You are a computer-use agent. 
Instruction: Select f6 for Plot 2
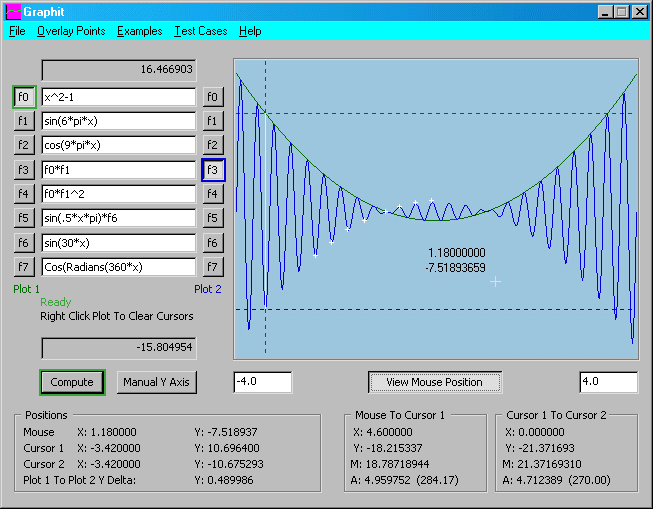[213, 243]
